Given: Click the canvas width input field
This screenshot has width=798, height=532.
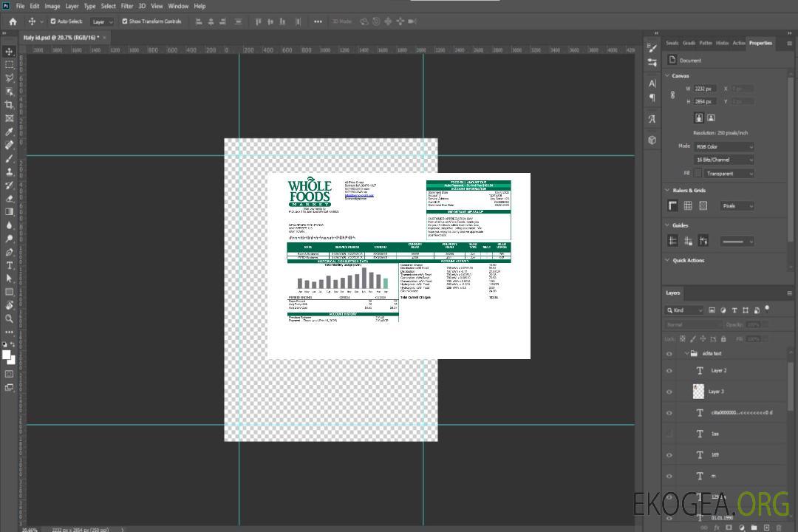Looking at the screenshot, I should (705, 89).
